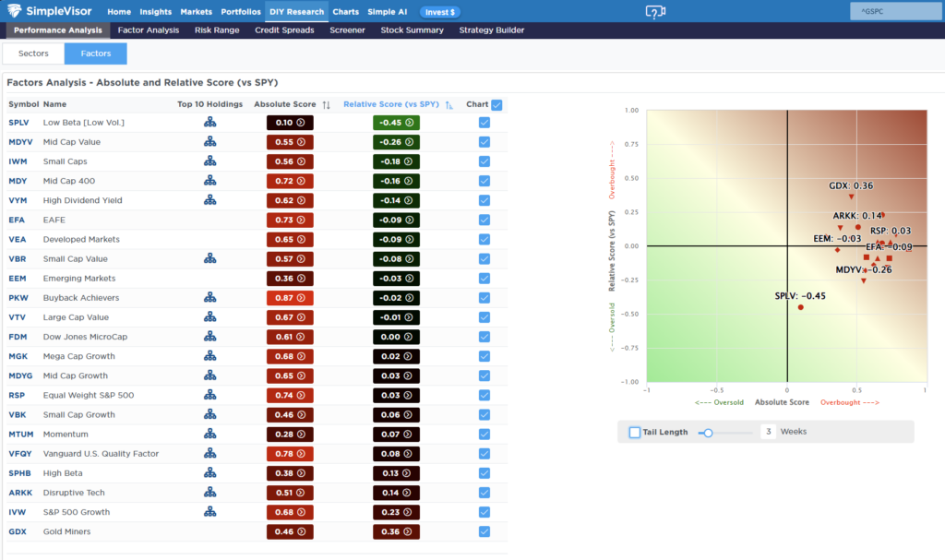Open holdings icon for IVW S&P 500 Growth
Image resolution: width=945 pixels, height=560 pixels.
[209, 512]
